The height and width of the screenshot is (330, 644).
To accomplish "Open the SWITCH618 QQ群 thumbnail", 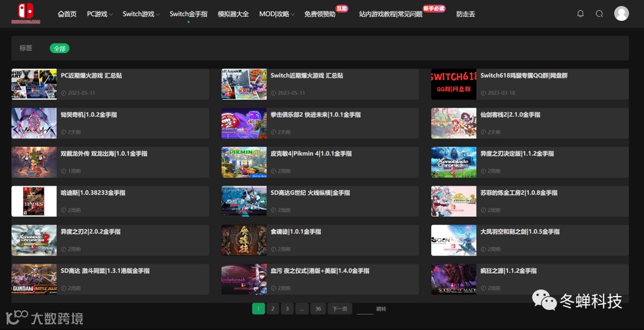I will pyautogui.click(x=454, y=84).
